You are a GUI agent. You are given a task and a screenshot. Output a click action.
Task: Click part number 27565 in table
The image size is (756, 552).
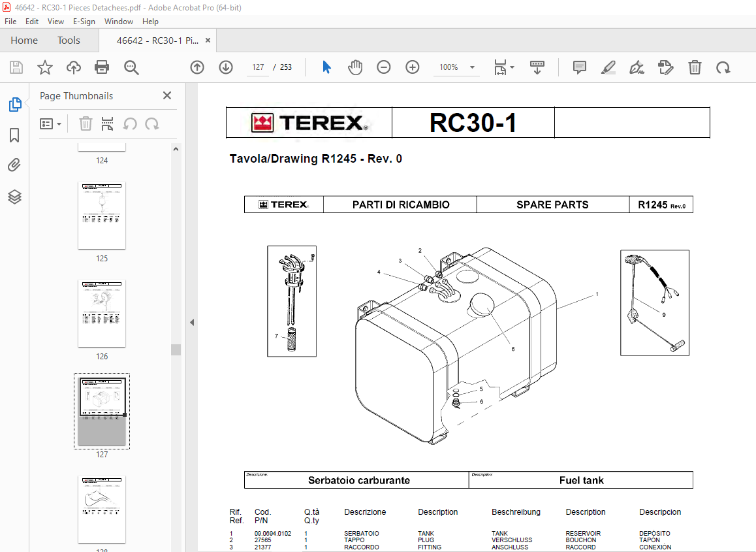click(262, 540)
